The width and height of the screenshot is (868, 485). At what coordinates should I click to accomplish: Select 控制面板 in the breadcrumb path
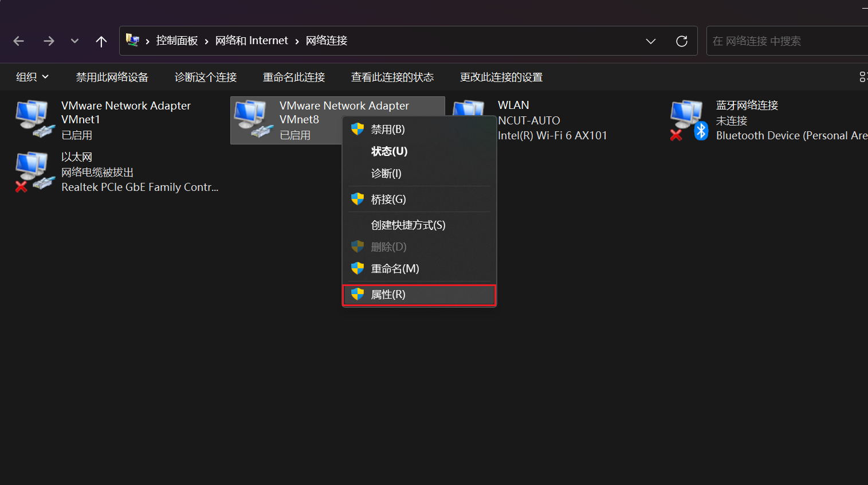click(x=177, y=41)
